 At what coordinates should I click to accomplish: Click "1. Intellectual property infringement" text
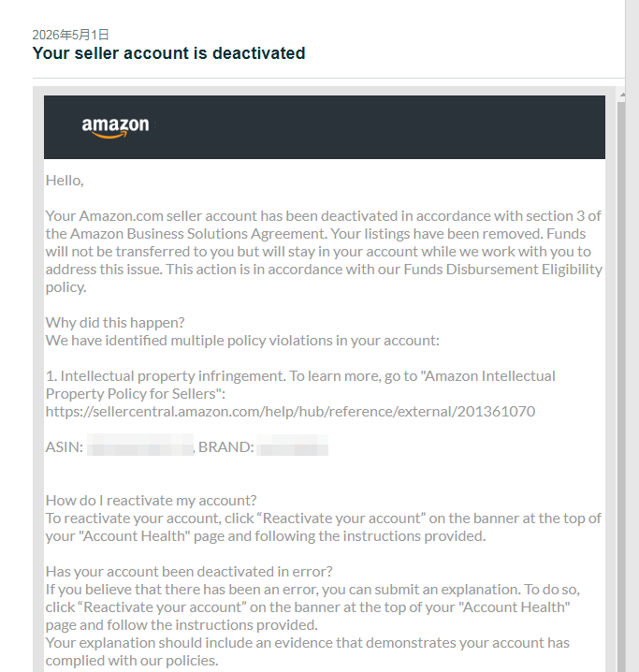tap(166, 376)
